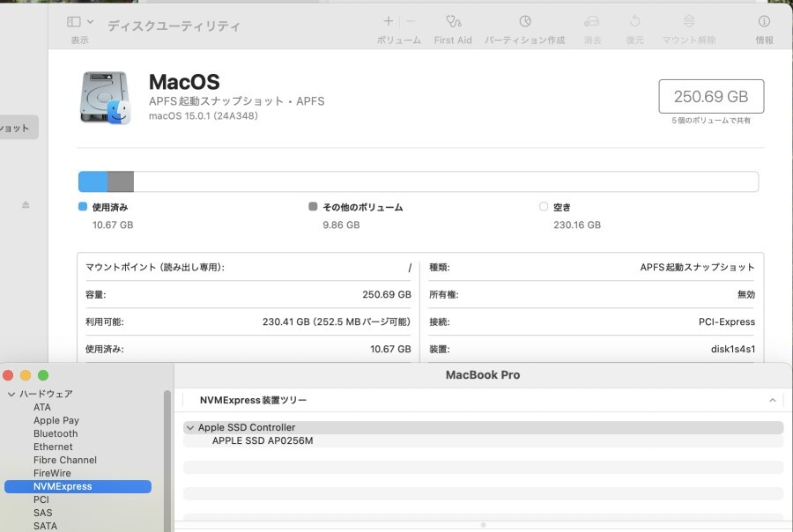Viewport: 793px width, 532px height.
Task: Click the minus icon to remove a volume
Action: click(x=410, y=21)
